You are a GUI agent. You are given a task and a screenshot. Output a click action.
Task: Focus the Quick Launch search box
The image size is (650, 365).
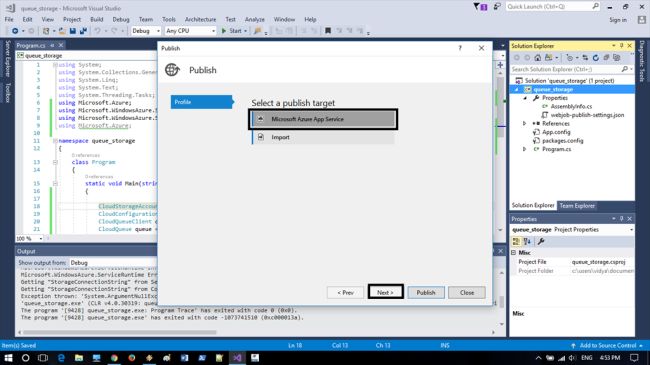point(553,7)
